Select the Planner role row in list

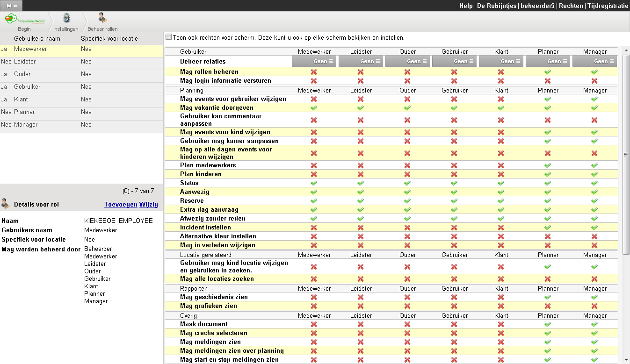tap(24, 112)
